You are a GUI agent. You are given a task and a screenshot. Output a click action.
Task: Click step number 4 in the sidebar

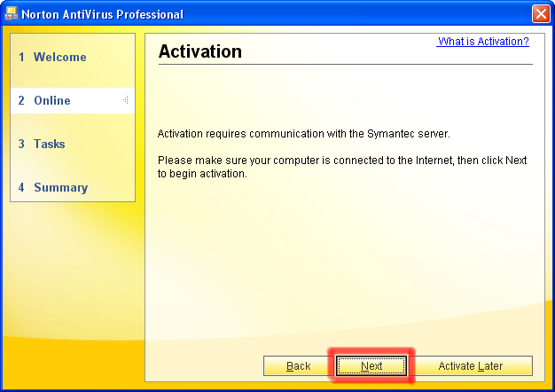pyautogui.click(x=21, y=188)
